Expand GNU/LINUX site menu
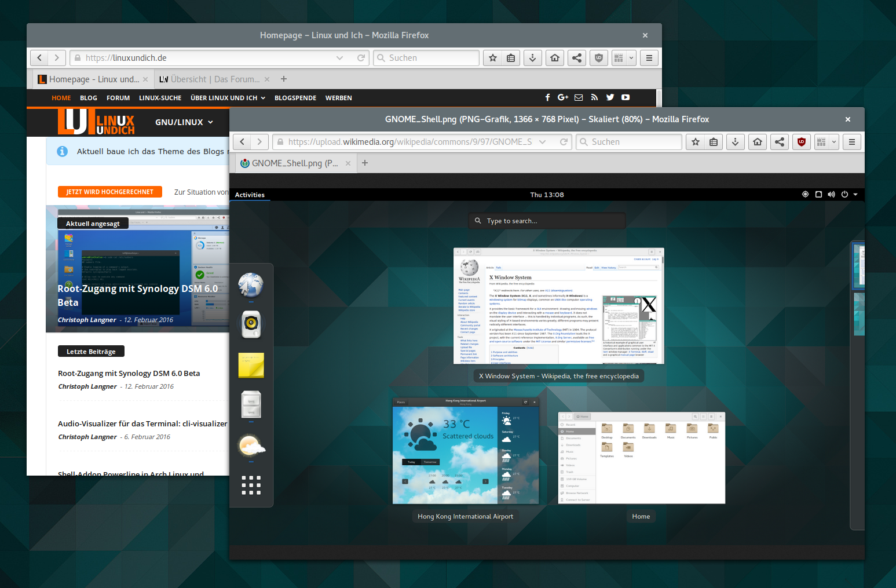This screenshot has height=588, width=896. (x=184, y=122)
